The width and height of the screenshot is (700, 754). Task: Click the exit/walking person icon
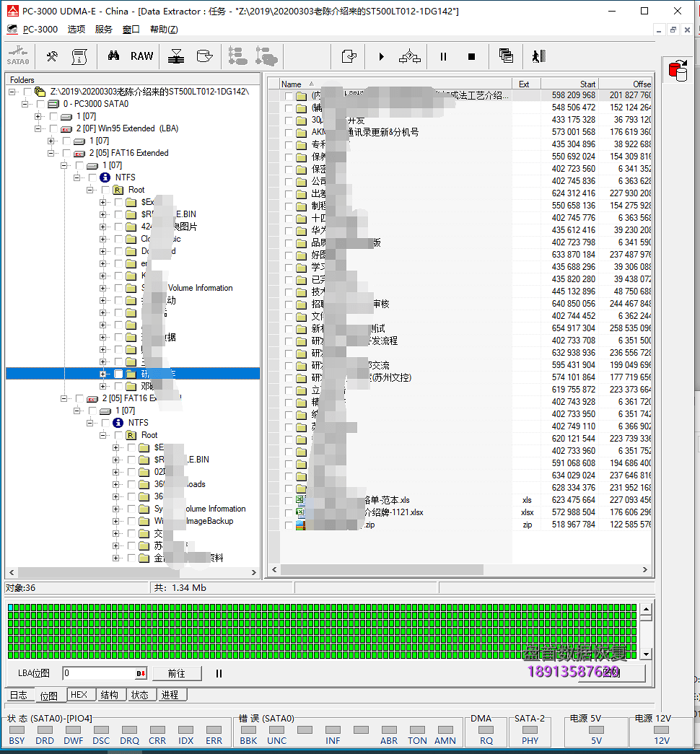point(539,56)
